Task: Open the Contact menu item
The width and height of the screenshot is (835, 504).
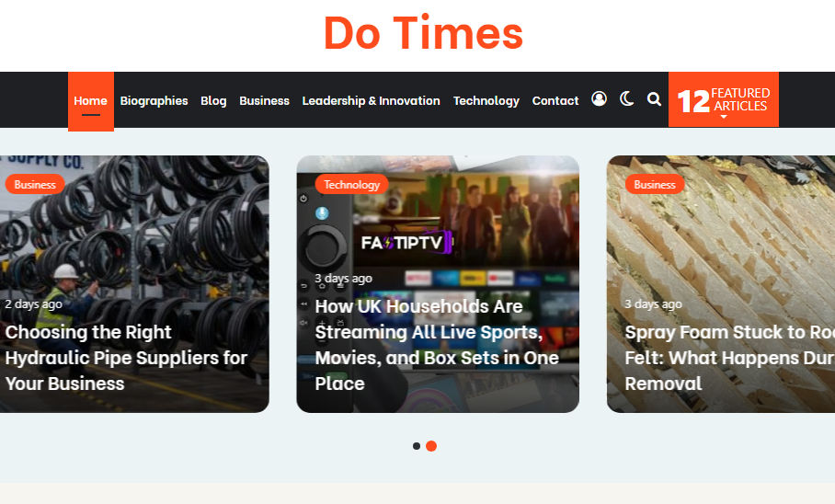Action: click(x=555, y=100)
